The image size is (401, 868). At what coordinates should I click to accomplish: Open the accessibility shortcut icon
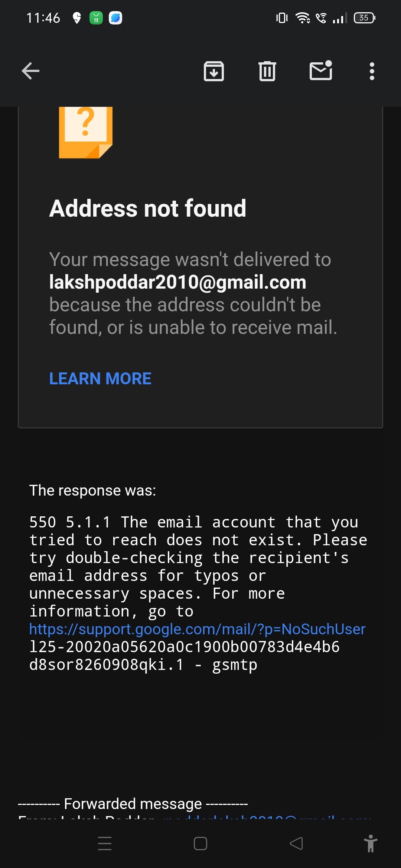pyautogui.click(x=371, y=843)
